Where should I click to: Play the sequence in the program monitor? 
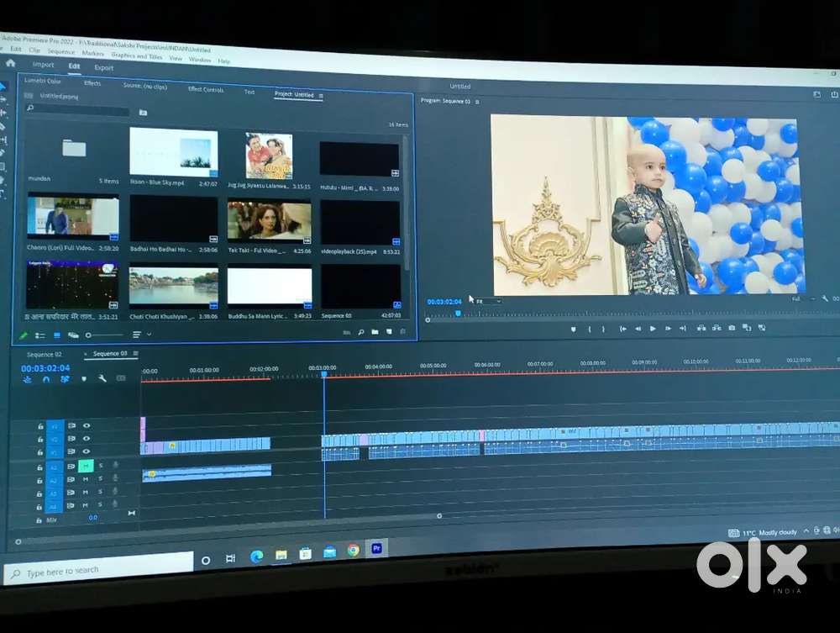[x=653, y=329]
